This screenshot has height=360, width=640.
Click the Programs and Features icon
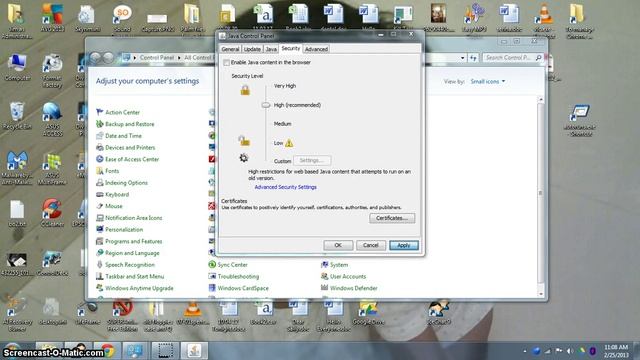pyautogui.click(x=100, y=241)
